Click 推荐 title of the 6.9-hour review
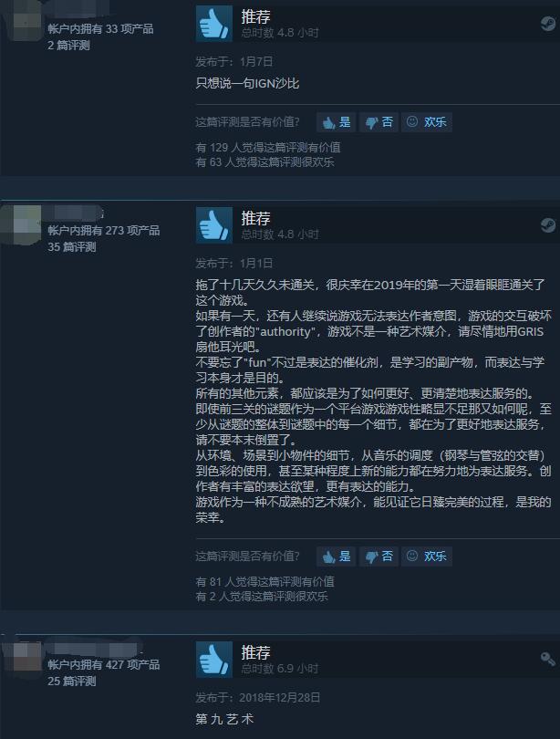This screenshot has width=560, height=739. pos(255,652)
